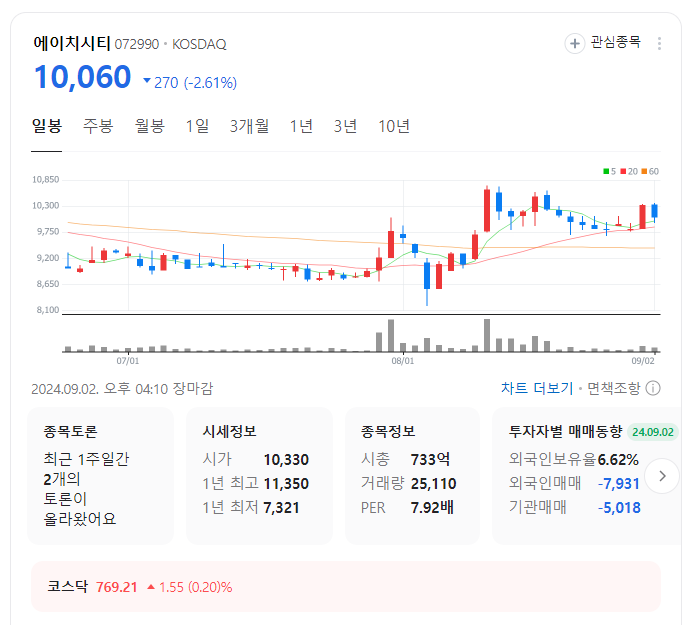This screenshot has height=625, width=689.
Task: Select the 일봉 daily chart tab
Action: click(x=47, y=127)
